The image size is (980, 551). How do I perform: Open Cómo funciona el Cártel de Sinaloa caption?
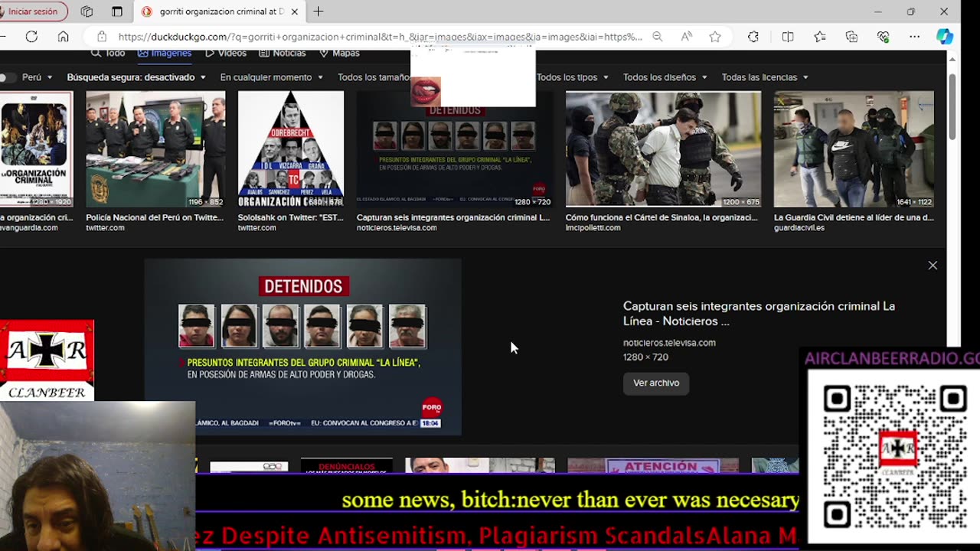click(661, 217)
